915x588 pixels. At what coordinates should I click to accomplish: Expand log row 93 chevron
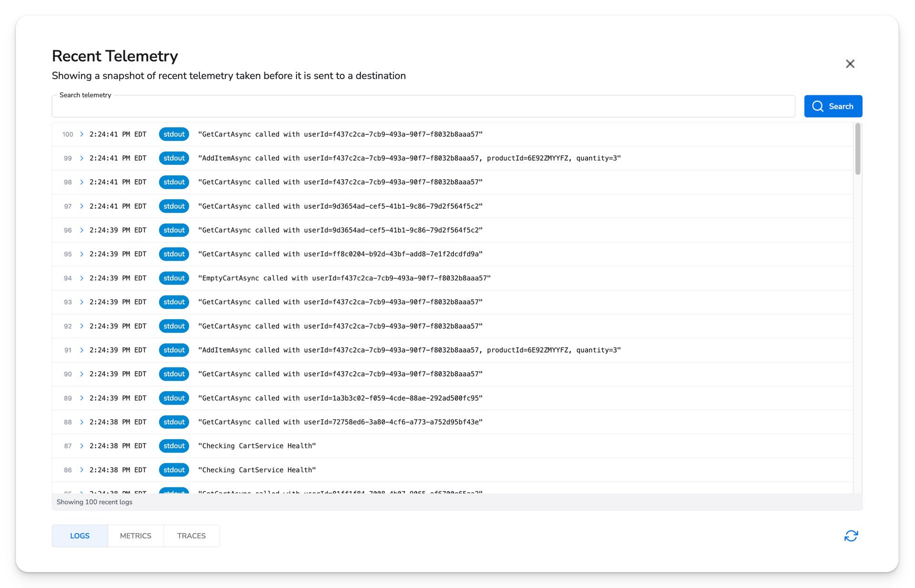click(81, 302)
